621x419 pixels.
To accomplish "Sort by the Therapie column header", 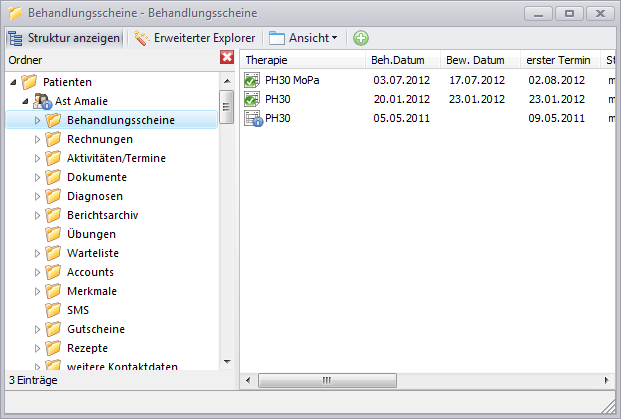I will click(x=303, y=60).
